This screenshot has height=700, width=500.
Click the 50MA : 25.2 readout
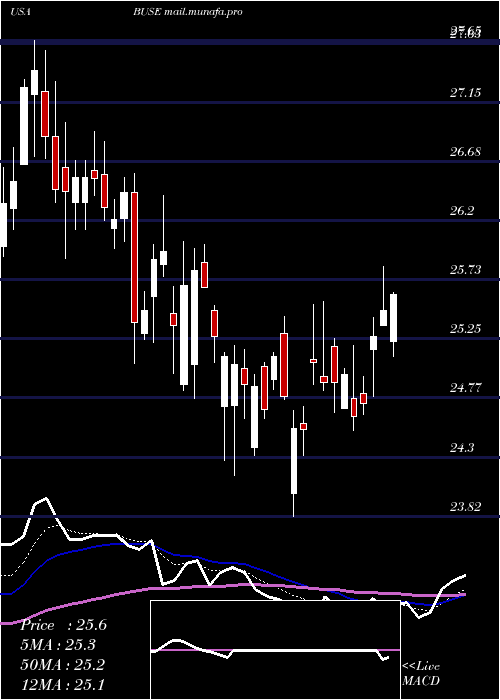click(62, 665)
